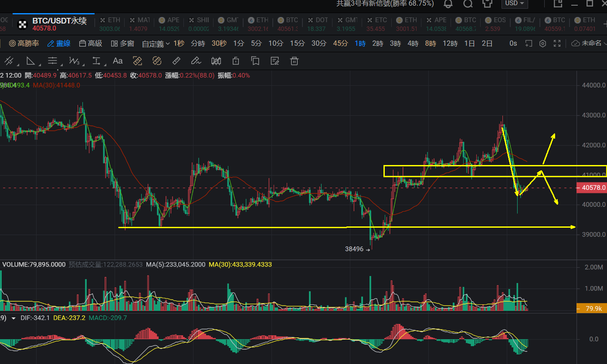Select the 30秒 timeframe
The image size is (607, 364).
tap(219, 44)
